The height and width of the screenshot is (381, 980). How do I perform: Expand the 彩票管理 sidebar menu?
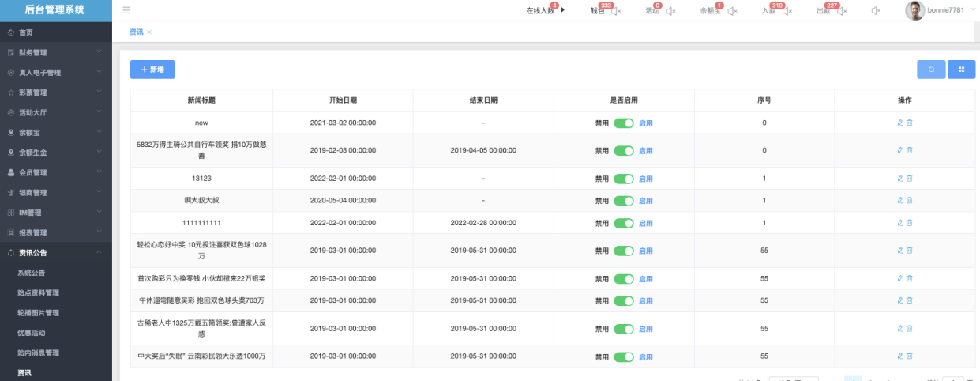pos(55,92)
